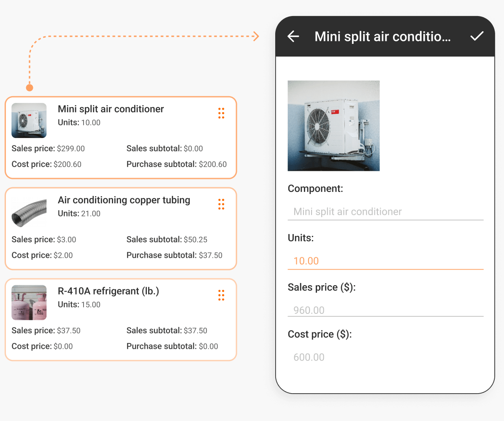Click the Cost price field showing 600.00
Image resolution: width=504 pixels, height=421 pixels.
[x=385, y=357]
